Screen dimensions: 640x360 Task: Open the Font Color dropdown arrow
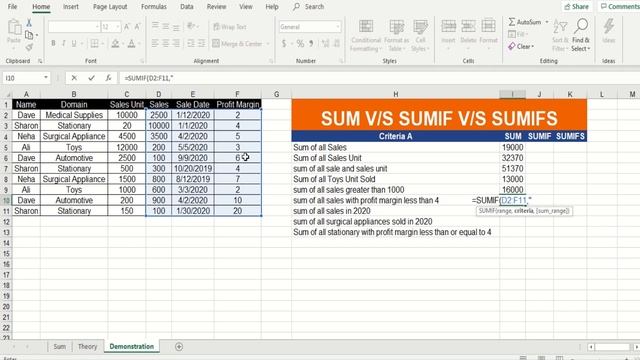coord(139,44)
